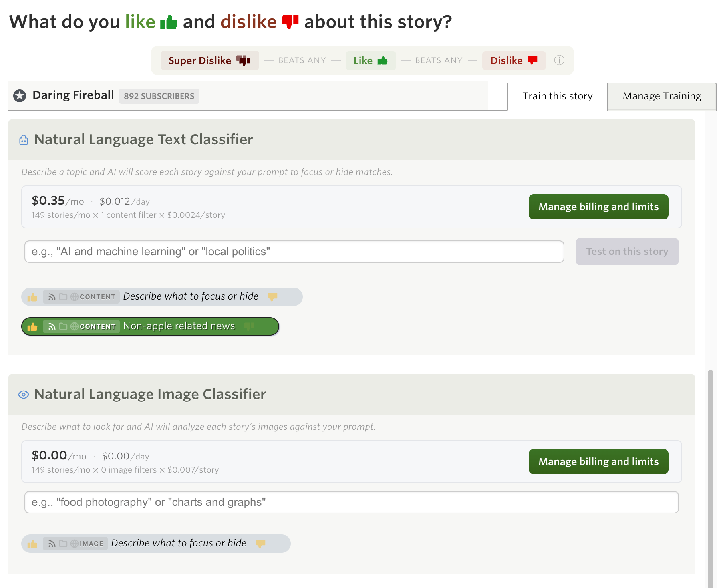
Task: Click the text classifier prompt input field
Action: pos(294,252)
